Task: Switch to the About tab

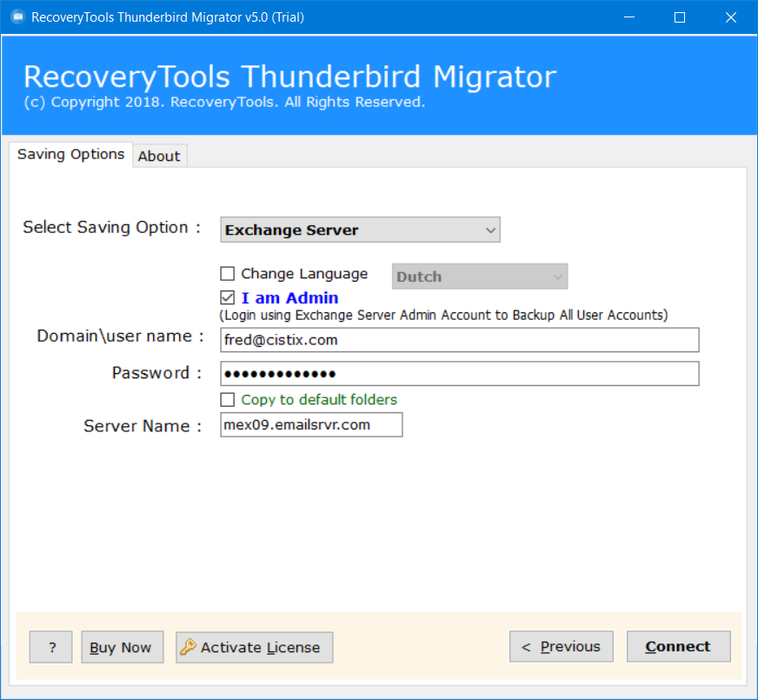Action: [159, 157]
